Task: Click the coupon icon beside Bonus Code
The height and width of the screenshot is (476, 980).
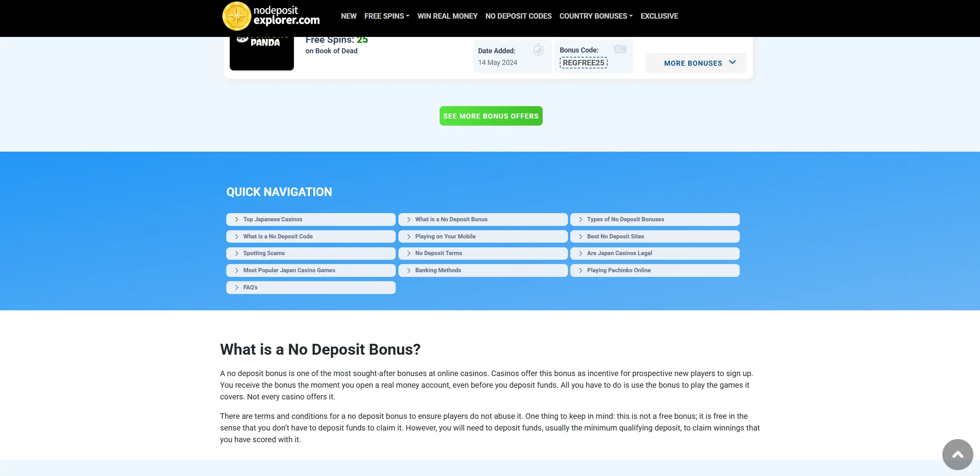Action: click(620, 49)
